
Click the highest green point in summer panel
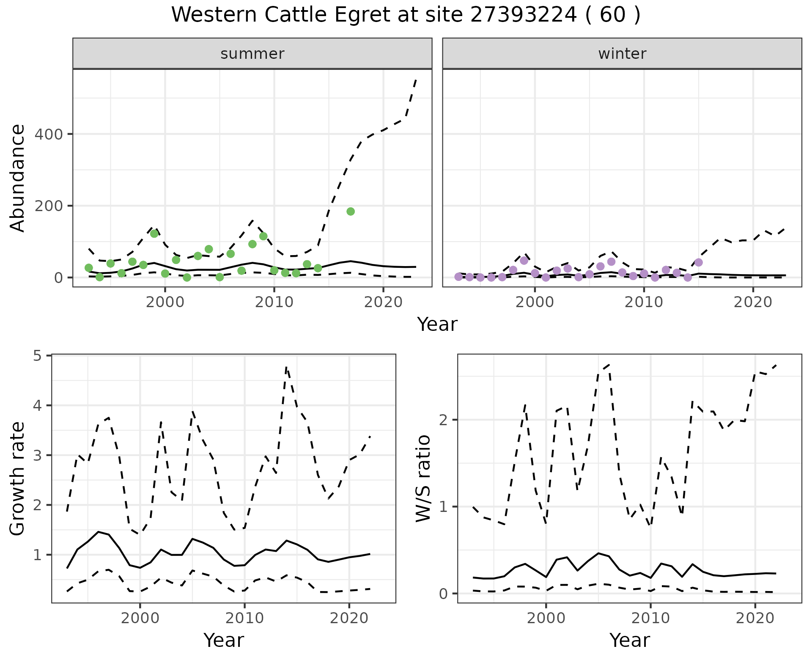tap(351, 212)
